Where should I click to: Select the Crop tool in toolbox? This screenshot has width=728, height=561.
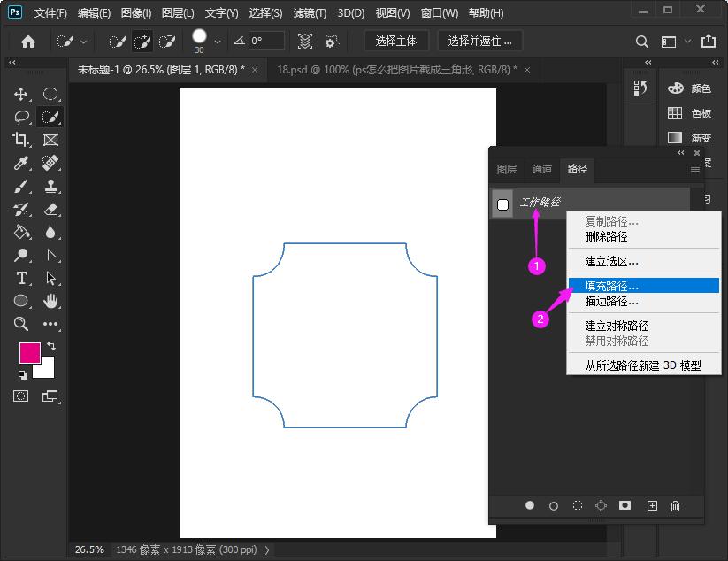[x=21, y=140]
